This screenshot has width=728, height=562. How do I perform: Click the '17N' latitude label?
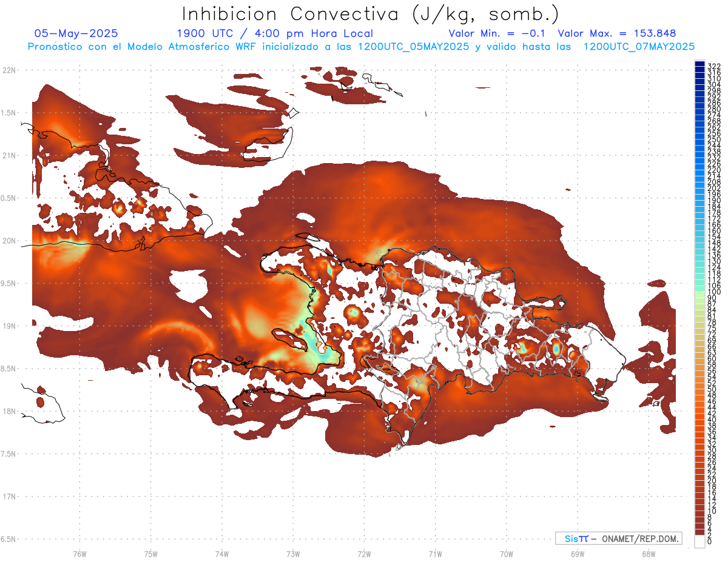(x=9, y=497)
